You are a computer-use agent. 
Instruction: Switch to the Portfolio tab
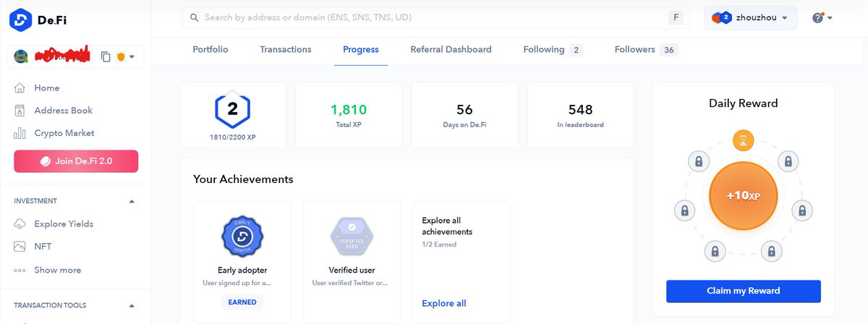point(210,50)
